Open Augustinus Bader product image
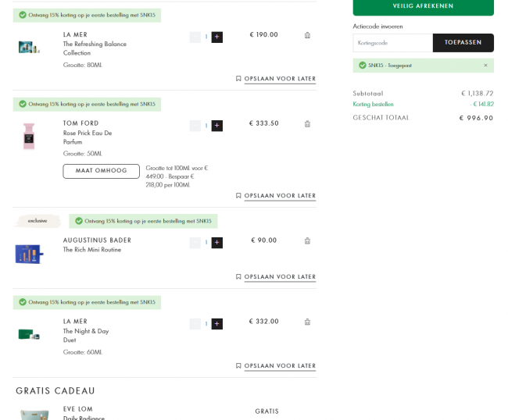 tap(29, 254)
